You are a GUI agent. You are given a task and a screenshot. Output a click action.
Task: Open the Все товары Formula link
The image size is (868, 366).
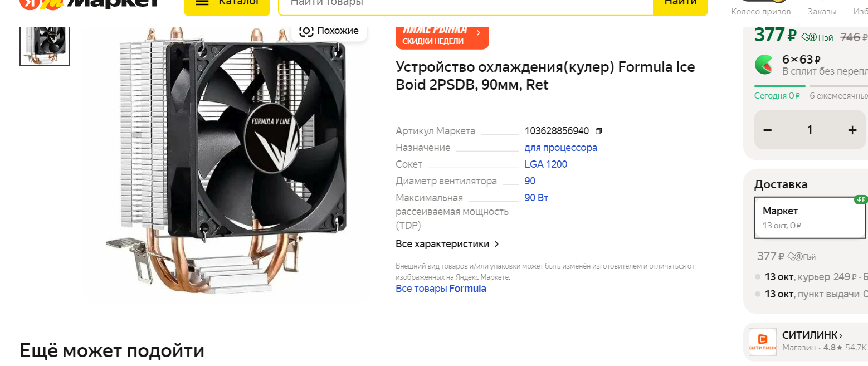(x=441, y=289)
